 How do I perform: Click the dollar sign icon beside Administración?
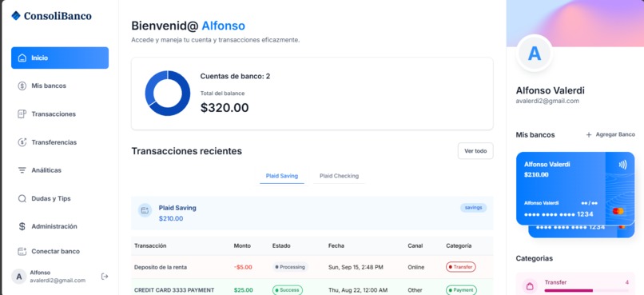click(22, 226)
